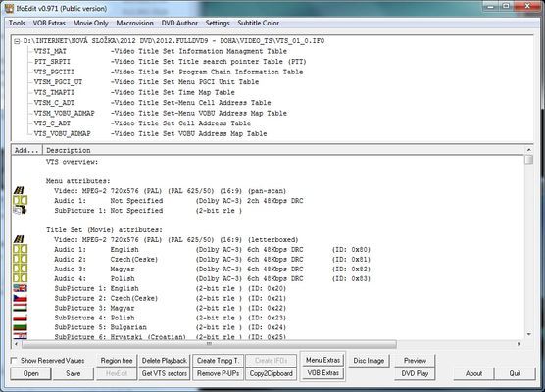Click the Copy2Clipboard button
Viewport: 545px width, 392px height.
[x=272, y=373]
